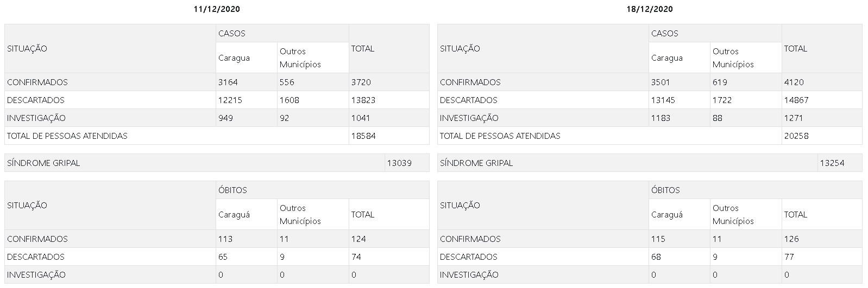Click Outros Municípios value 556
This screenshot has width=868, height=288.
(x=287, y=82)
